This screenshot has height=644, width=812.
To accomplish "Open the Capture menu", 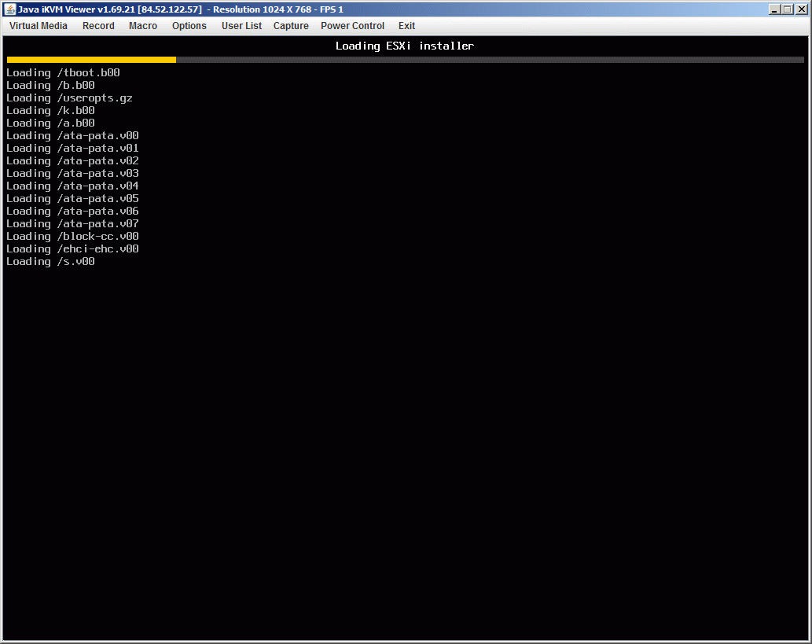I will 291,26.
